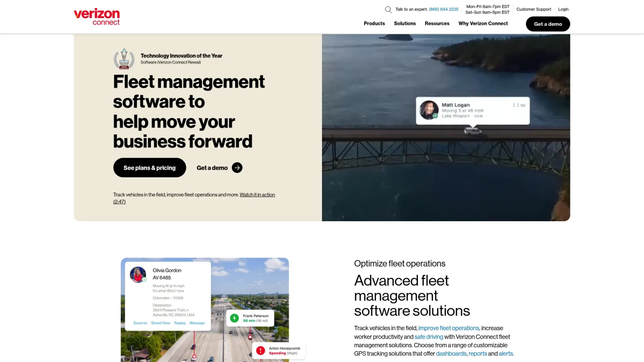
Task: Click the Fleet management software headline
Action: click(x=189, y=111)
